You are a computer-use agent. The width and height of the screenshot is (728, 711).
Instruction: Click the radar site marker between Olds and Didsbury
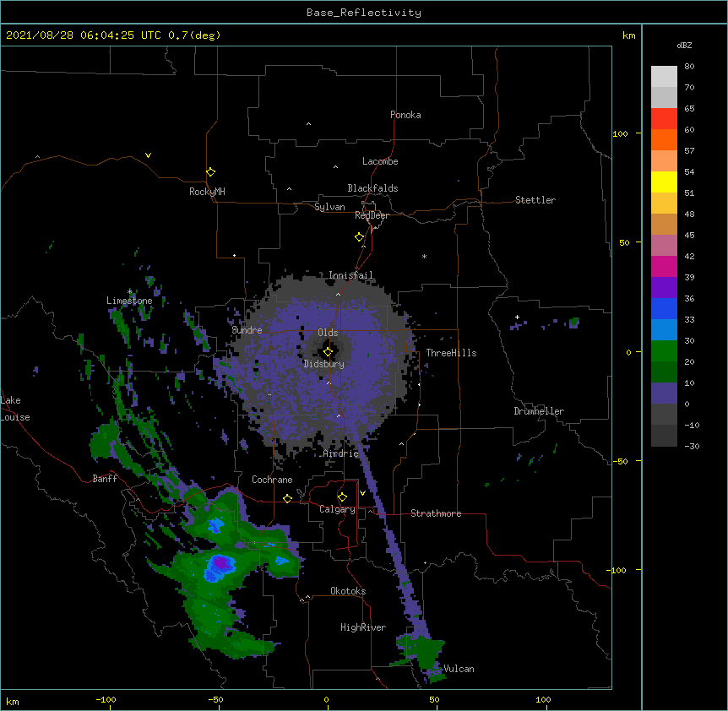click(x=328, y=352)
